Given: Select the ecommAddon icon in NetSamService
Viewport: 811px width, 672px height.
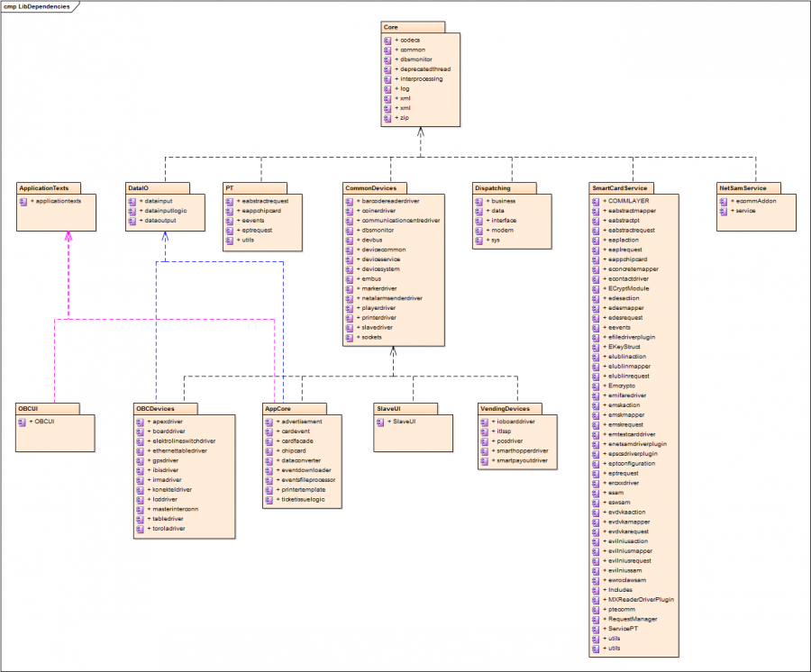Looking at the screenshot, I should click(x=723, y=203).
